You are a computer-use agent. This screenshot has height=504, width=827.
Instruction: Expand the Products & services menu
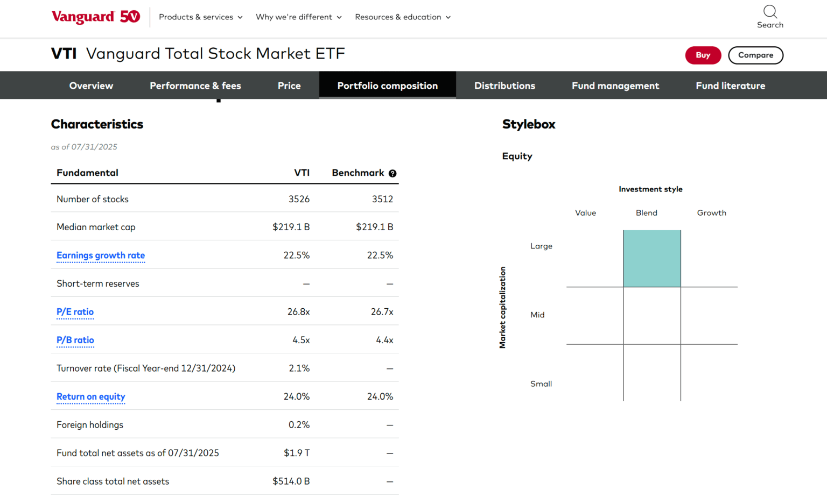coord(200,17)
